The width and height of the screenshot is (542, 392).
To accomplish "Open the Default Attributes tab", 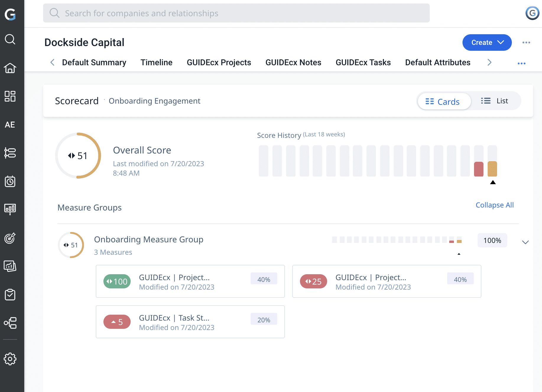I will coord(437,62).
